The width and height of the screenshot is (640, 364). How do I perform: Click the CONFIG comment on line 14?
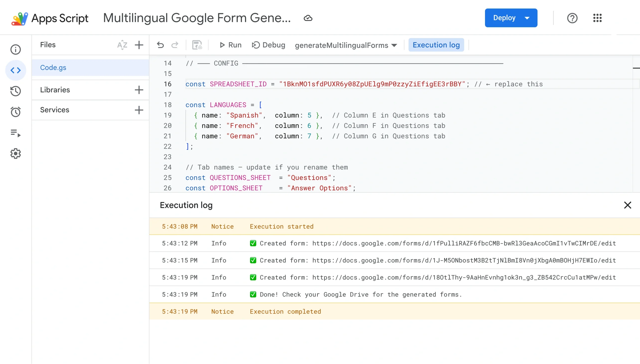click(x=344, y=63)
